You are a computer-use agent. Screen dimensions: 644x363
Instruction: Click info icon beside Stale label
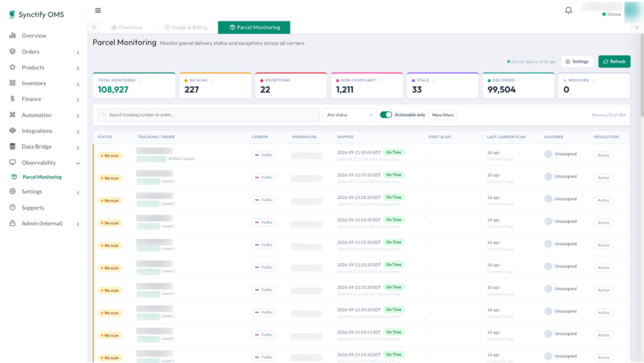[x=433, y=81]
